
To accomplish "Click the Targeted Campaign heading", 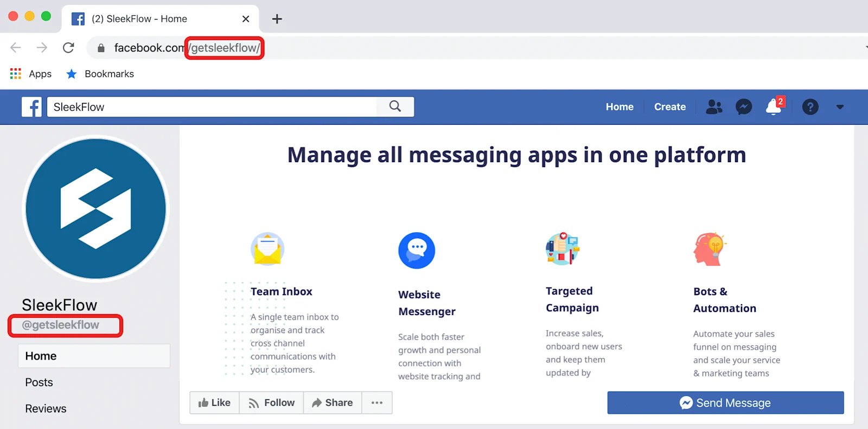I will coord(572,299).
